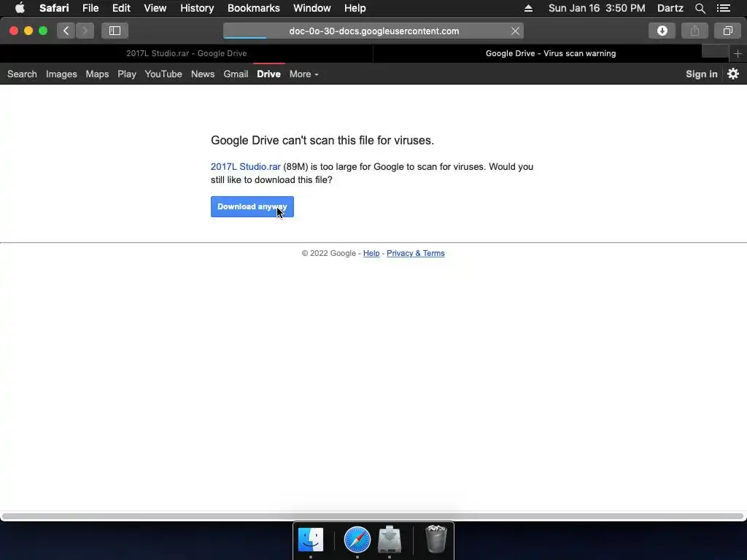Screen dimensions: 747x560
Task: Open the YouTube link in Google bar
Action: click(163, 74)
